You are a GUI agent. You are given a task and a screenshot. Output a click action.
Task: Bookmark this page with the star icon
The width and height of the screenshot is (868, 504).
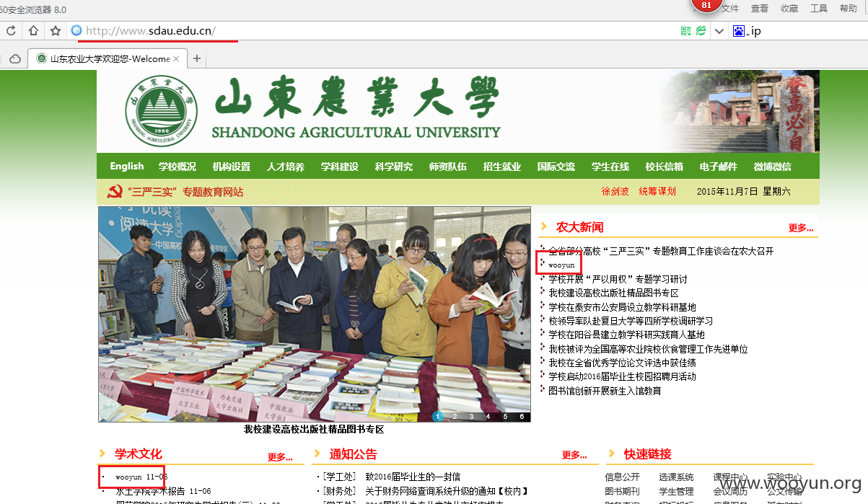(55, 31)
